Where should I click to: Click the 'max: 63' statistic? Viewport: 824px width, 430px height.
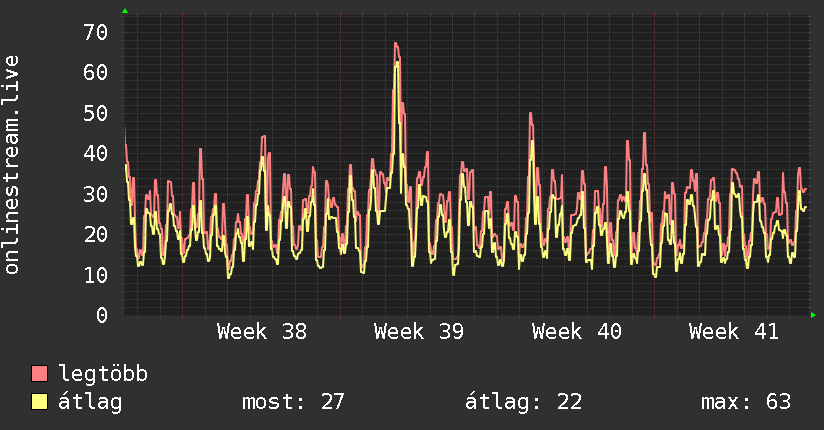(x=746, y=402)
